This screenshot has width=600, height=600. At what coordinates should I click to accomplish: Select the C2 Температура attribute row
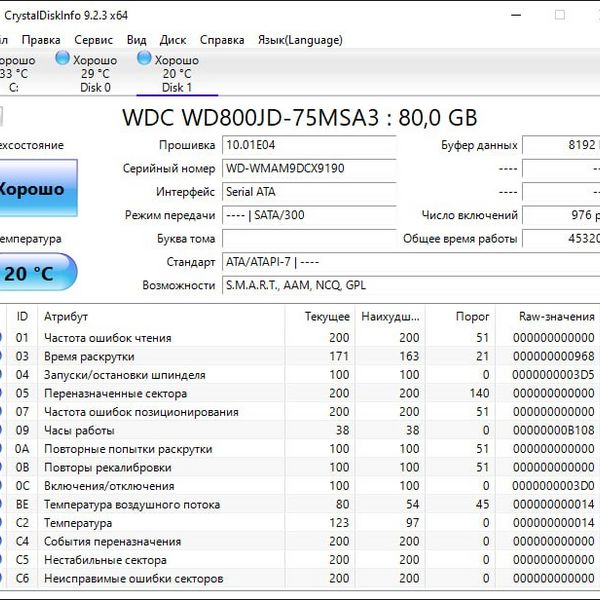[300, 523]
